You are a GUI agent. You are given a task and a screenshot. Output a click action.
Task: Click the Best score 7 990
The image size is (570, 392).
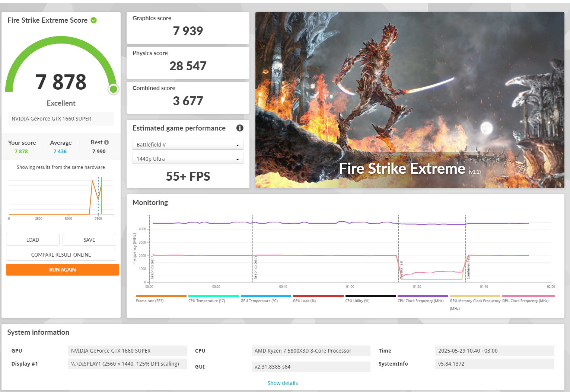click(x=99, y=151)
